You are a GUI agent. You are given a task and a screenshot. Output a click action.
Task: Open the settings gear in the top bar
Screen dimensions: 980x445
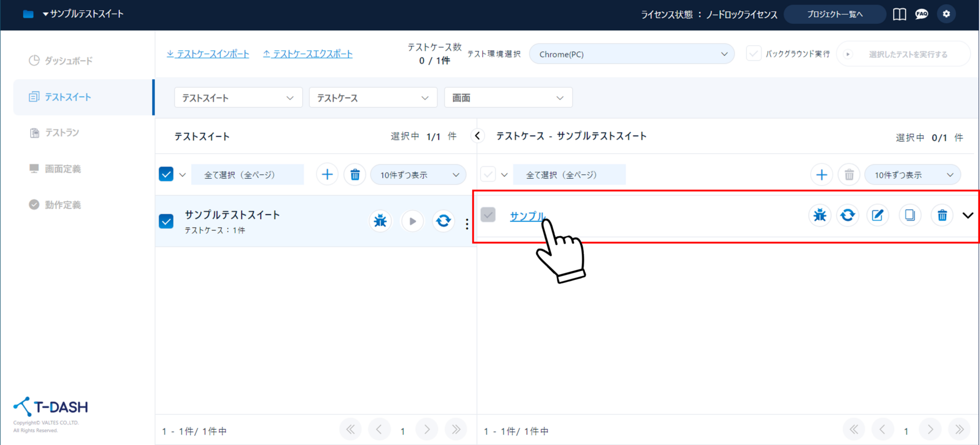[x=946, y=14]
